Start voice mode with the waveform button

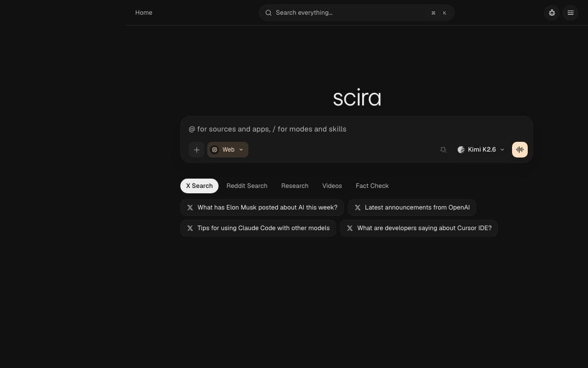point(520,150)
